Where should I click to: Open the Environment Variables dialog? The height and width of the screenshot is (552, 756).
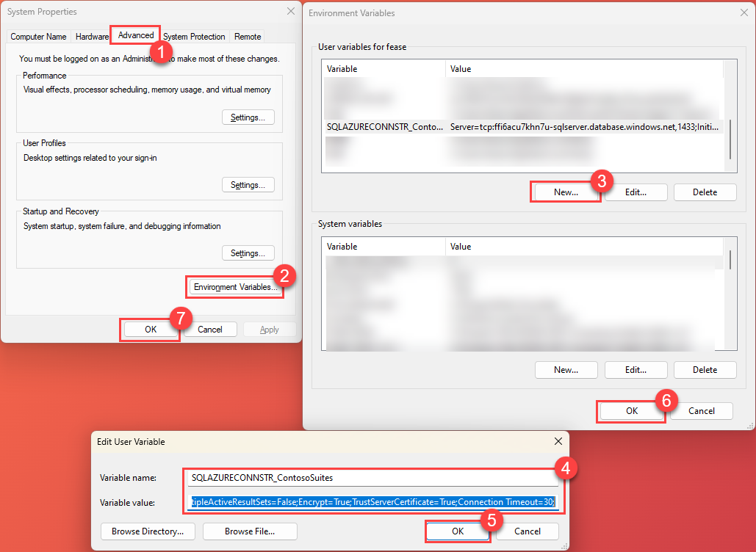coord(234,286)
